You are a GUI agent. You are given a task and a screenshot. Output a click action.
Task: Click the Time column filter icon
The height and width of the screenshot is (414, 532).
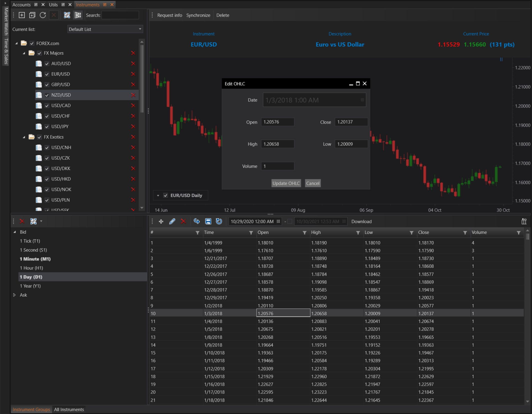251,233
